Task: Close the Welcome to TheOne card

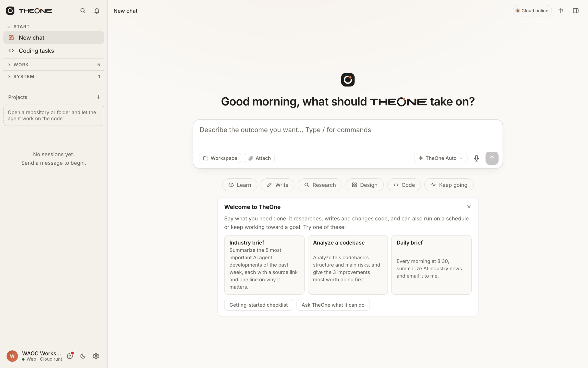Action: [x=469, y=207]
